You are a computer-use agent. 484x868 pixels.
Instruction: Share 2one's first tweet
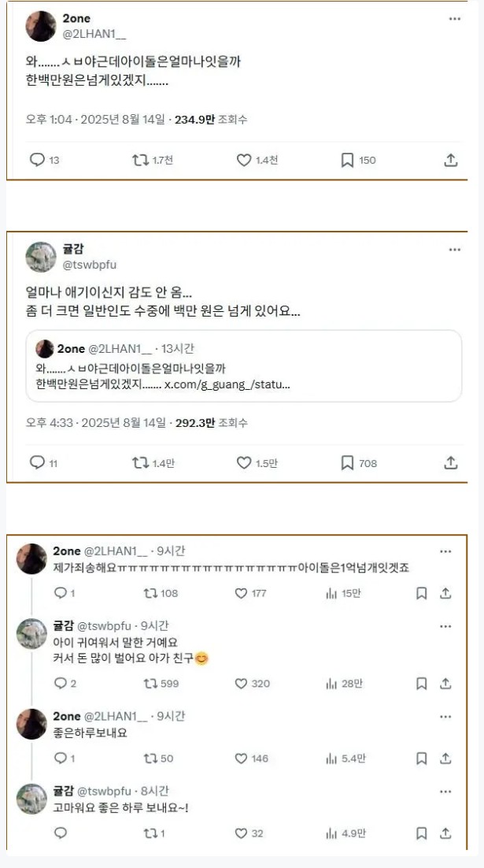(x=451, y=160)
